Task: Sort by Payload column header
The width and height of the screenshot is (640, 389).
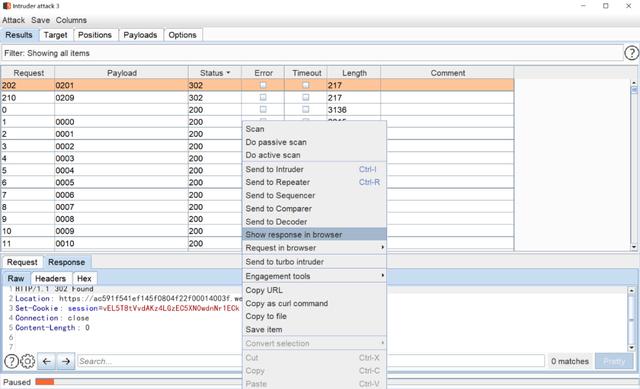Action: point(122,73)
